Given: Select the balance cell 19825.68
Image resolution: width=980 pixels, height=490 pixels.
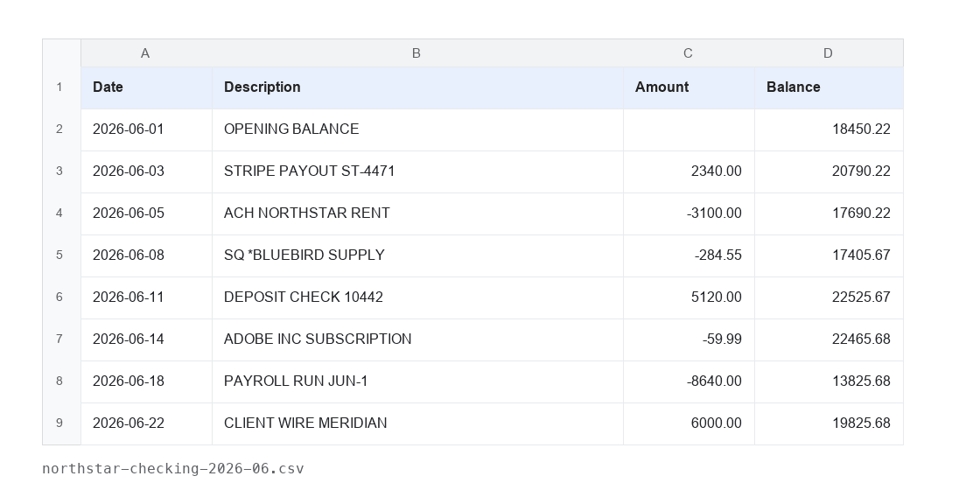Looking at the screenshot, I should click(x=829, y=423).
